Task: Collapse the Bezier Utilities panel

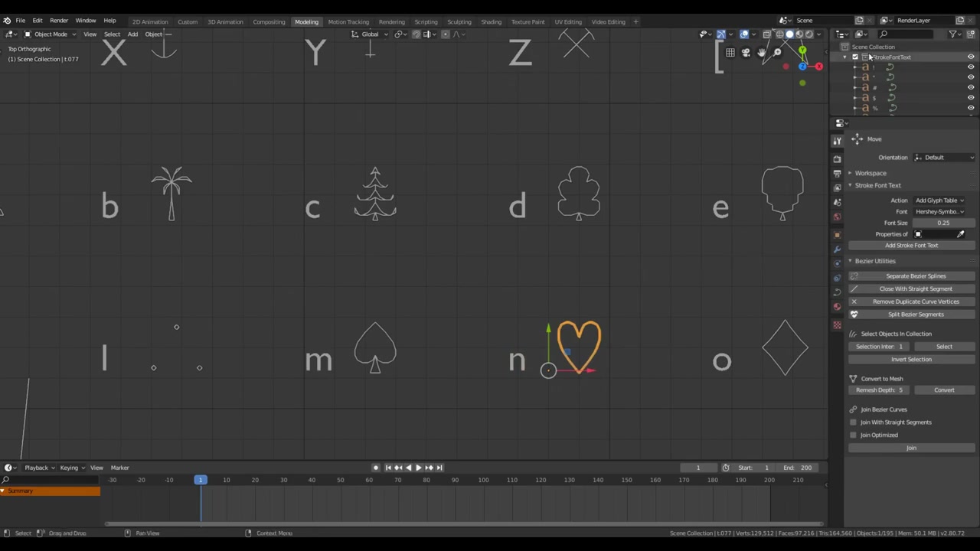Action: click(x=874, y=261)
